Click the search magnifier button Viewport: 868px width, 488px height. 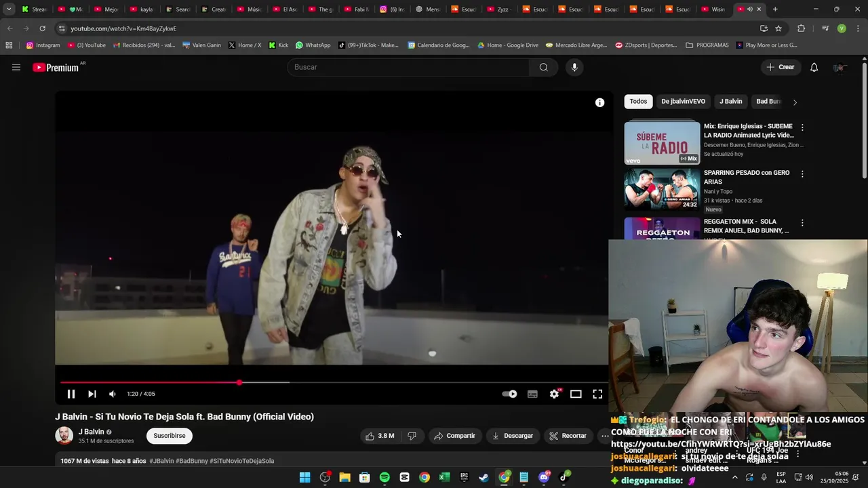tap(543, 67)
